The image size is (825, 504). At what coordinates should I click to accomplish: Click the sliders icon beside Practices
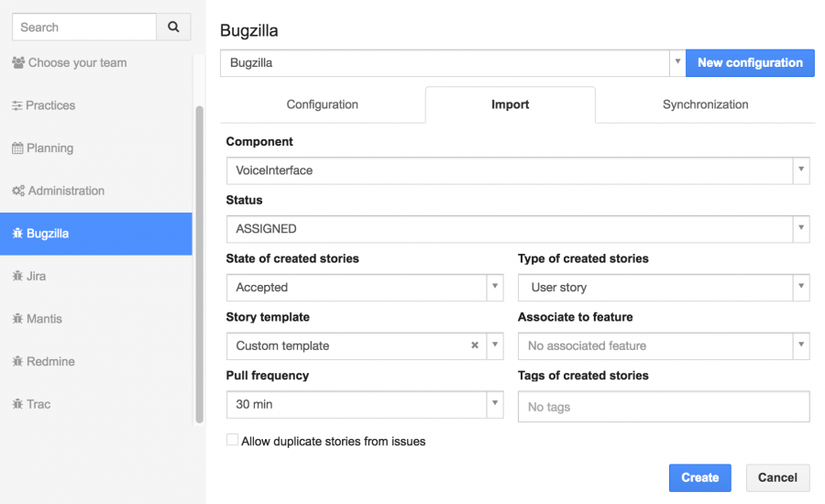[x=17, y=105]
